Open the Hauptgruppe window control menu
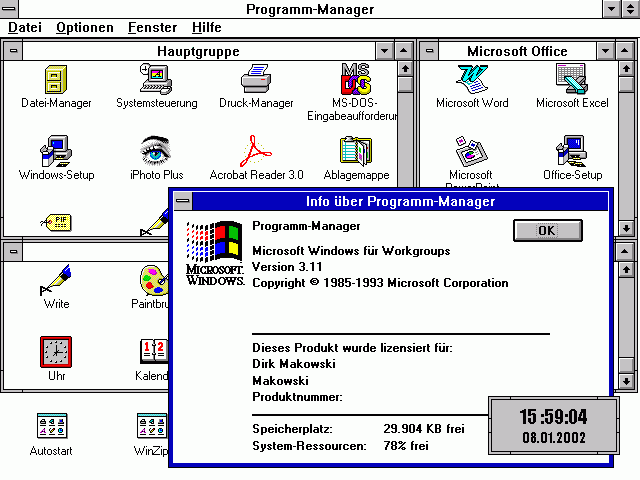 (13, 50)
